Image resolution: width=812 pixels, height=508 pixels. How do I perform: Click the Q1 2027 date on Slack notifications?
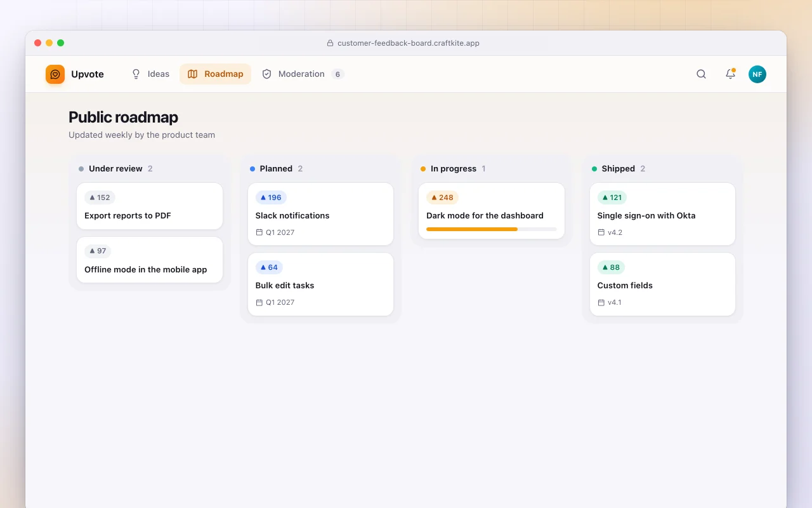(280, 232)
